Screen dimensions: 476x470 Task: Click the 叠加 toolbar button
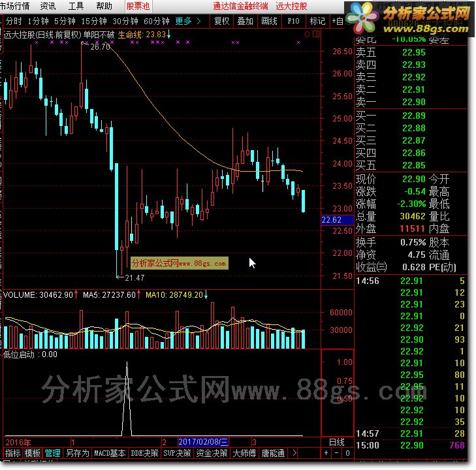click(x=246, y=22)
